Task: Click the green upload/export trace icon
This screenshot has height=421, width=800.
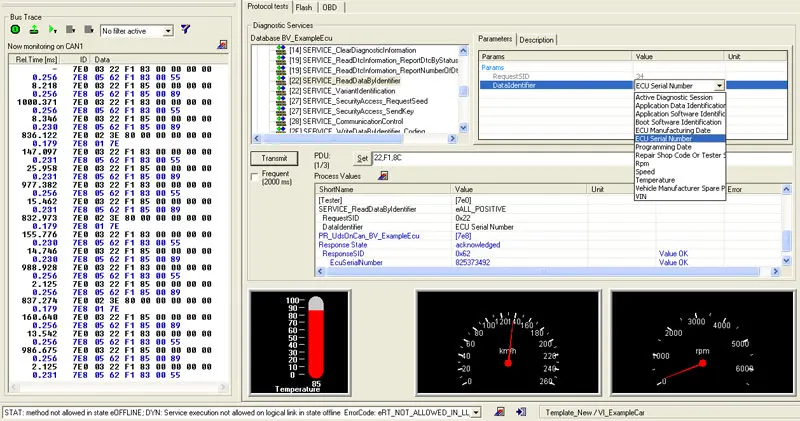Action: tap(34, 30)
